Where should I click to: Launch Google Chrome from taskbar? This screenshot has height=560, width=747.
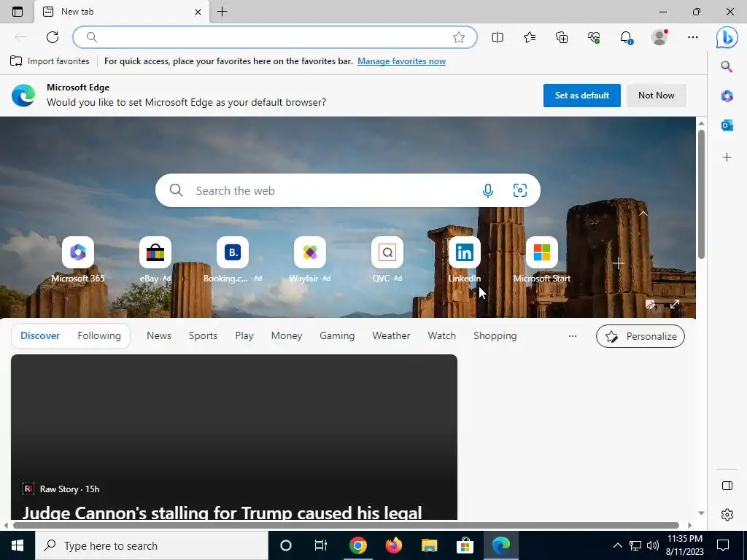357,545
